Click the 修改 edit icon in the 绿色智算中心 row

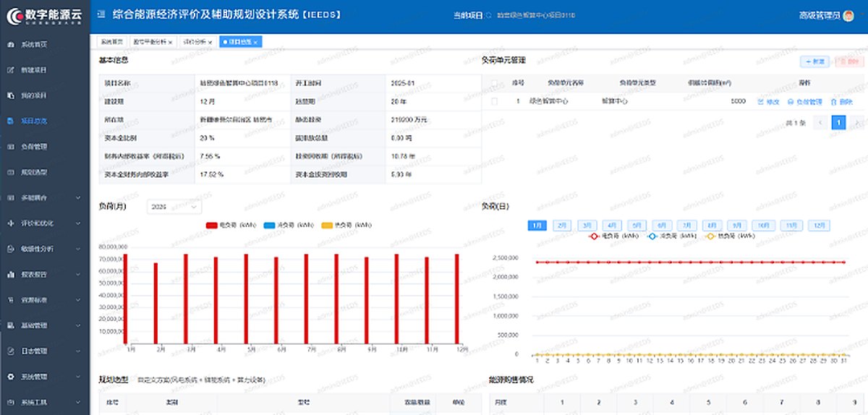760,102
